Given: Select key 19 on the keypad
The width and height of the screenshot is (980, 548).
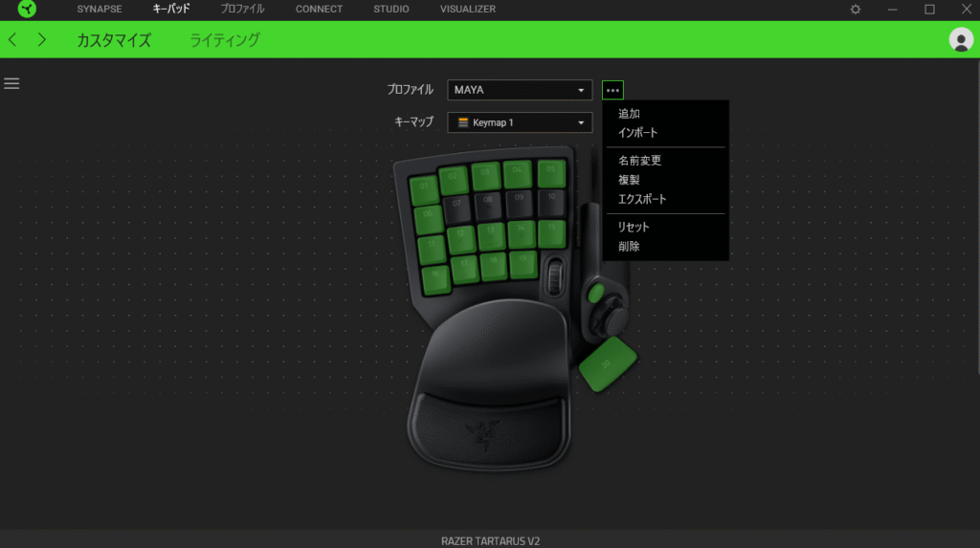Looking at the screenshot, I should pos(523,263).
